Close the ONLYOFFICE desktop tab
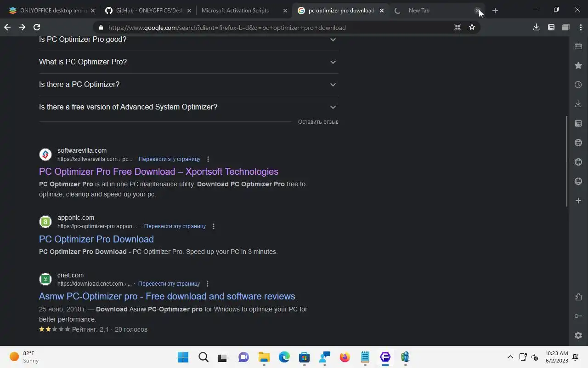The image size is (588, 368). coord(93,11)
